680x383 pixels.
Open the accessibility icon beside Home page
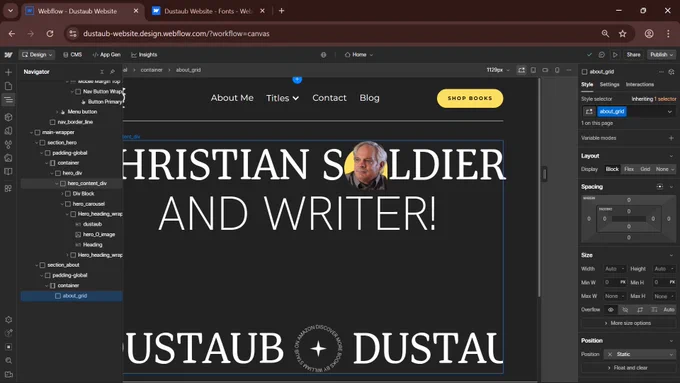coord(324,55)
